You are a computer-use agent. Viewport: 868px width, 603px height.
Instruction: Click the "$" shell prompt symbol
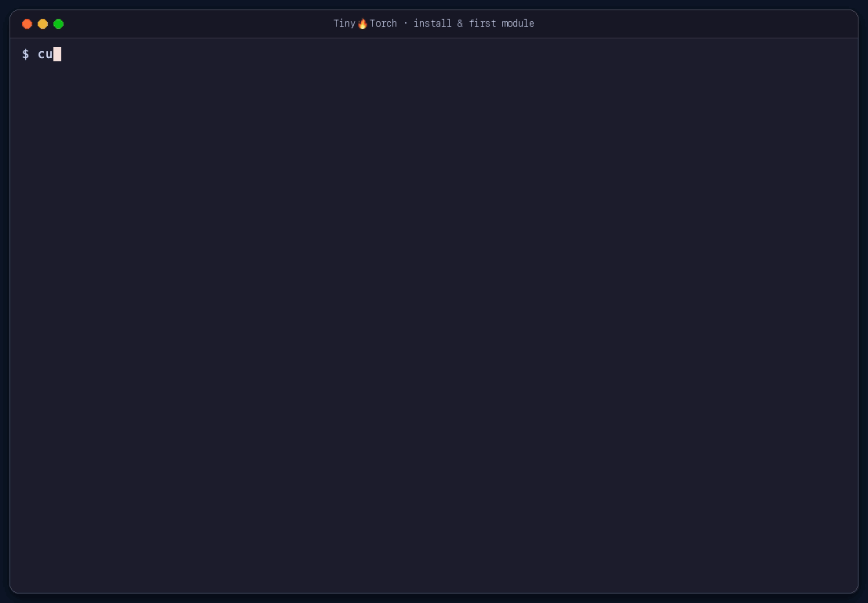pyautogui.click(x=25, y=54)
